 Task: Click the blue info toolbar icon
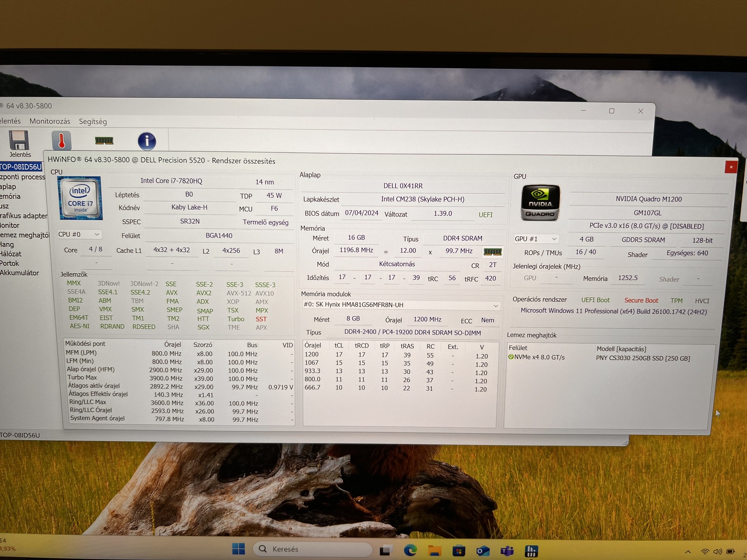click(x=147, y=141)
